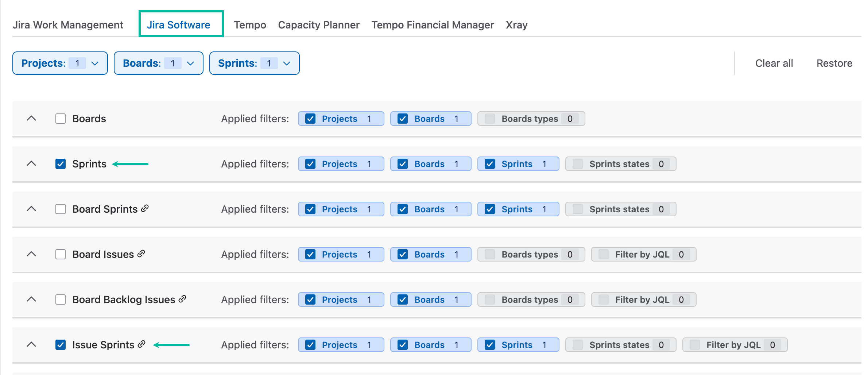Toggle Boards types filter in Boards row
Image resolution: width=868 pixels, height=375 pixels.
531,119
